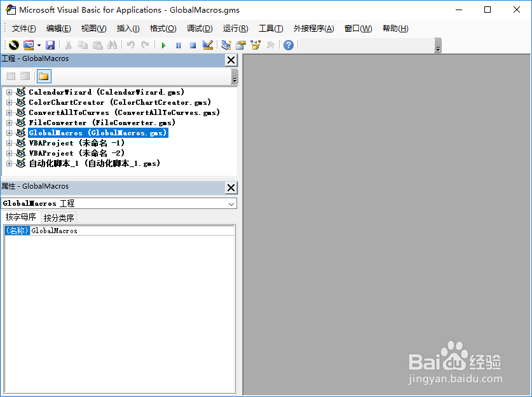The height and width of the screenshot is (397, 532).
Task: Toggle Design Mode icon
Action: (x=208, y=44)
